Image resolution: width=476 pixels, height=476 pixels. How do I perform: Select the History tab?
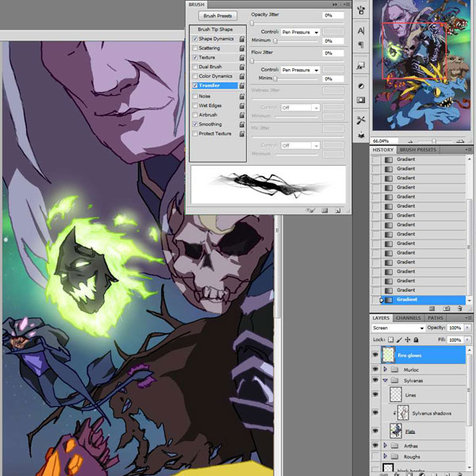383,150
